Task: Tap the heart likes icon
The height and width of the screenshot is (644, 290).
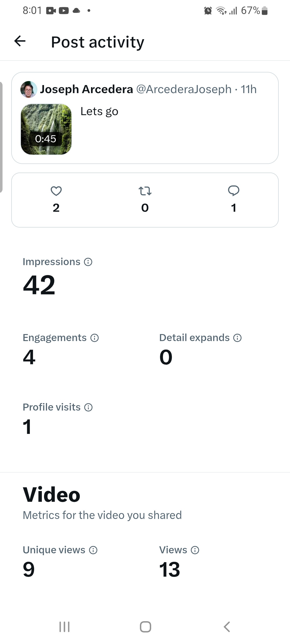Action: 56,191
